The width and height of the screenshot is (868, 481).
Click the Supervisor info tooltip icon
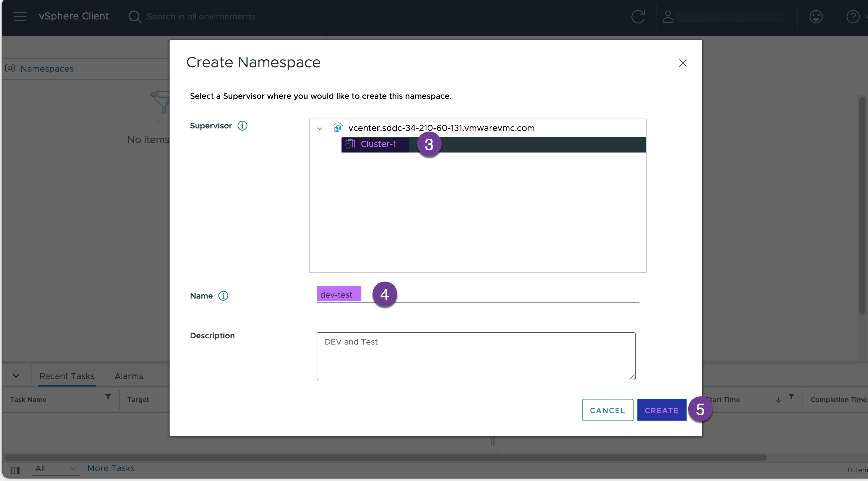coord(242,125)
